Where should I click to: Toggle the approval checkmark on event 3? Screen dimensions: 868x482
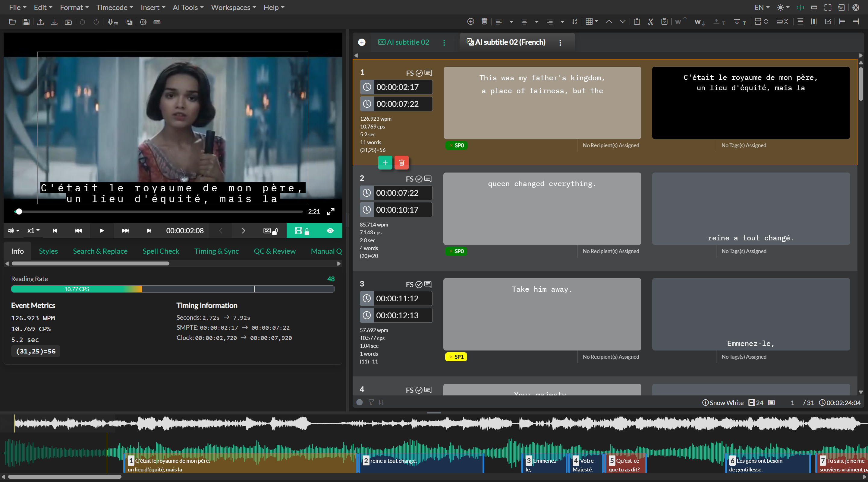pos(419,285)
